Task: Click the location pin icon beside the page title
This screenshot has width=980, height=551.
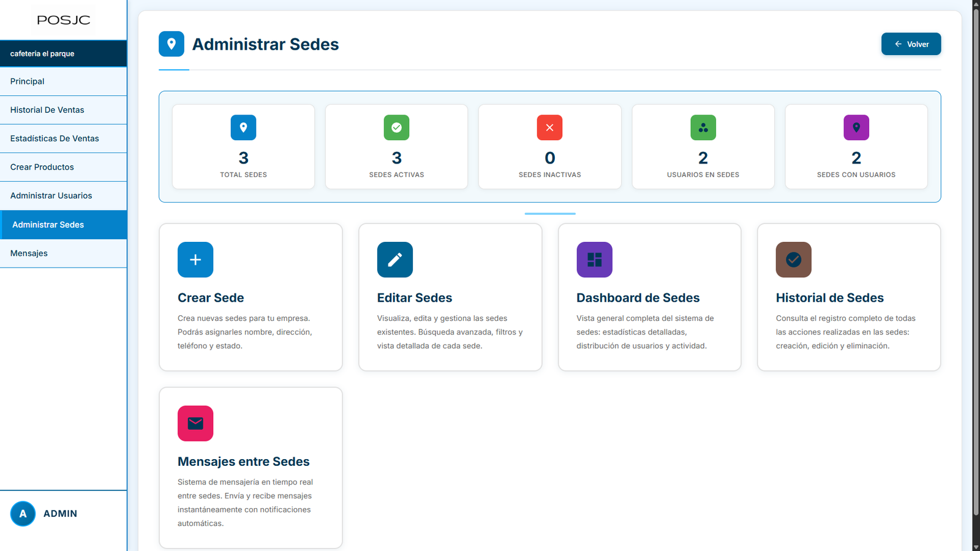Action: coord(171,44)
